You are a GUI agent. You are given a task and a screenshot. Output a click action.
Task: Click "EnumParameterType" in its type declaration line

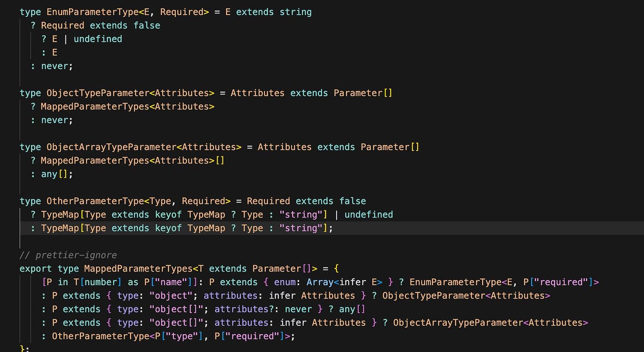tap(92, 12)
